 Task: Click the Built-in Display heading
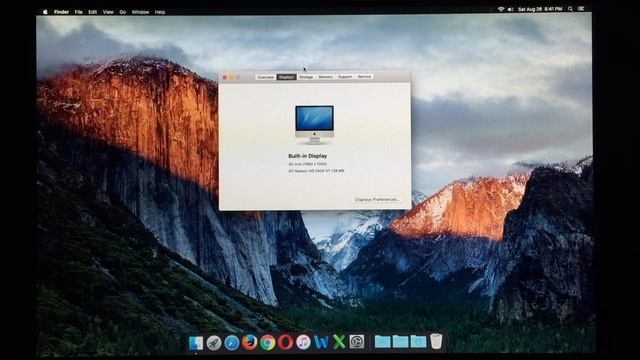tap(307, 156)
